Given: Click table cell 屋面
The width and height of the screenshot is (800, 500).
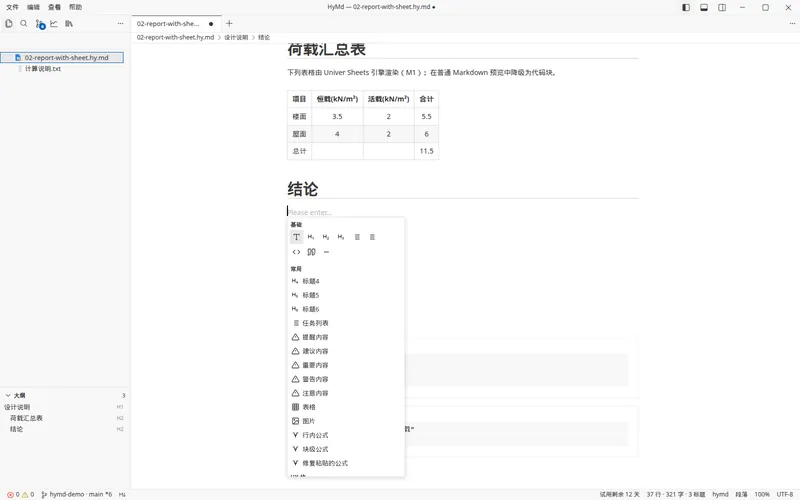Looking at the screenshot, I should coord(299,134).
